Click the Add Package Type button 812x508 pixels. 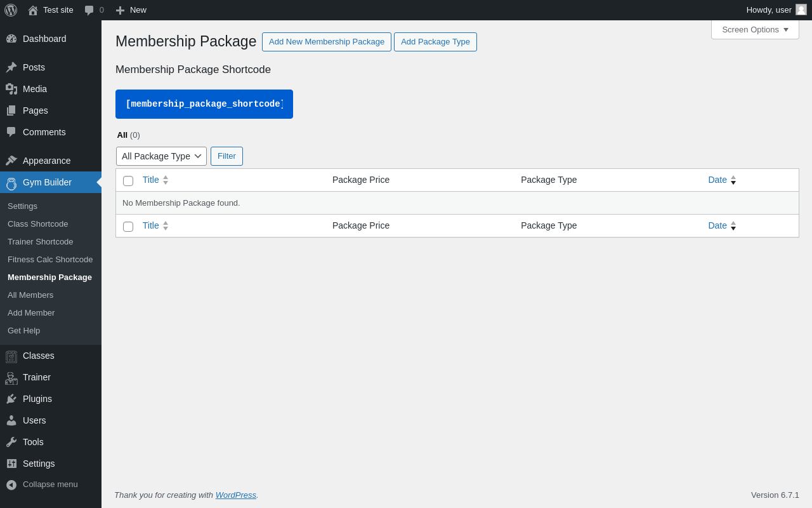click(435, 42)
